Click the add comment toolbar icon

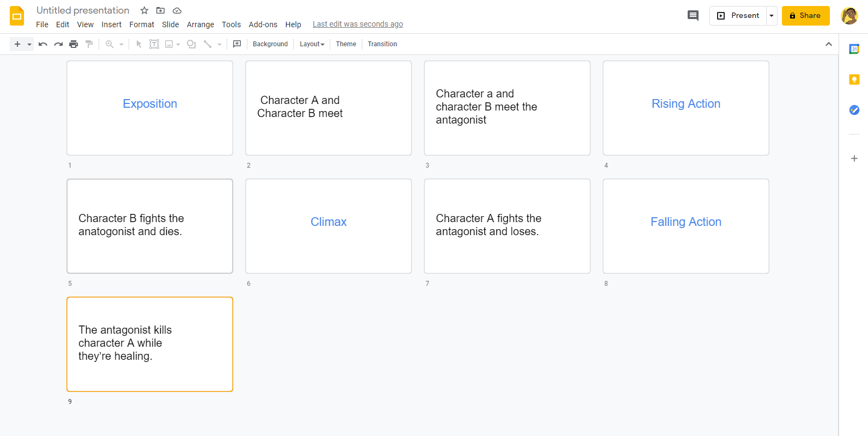pos(237,44)
